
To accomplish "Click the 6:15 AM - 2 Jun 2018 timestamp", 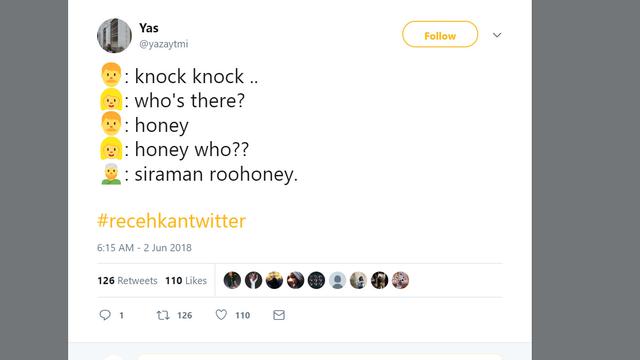I will [144, 248].
